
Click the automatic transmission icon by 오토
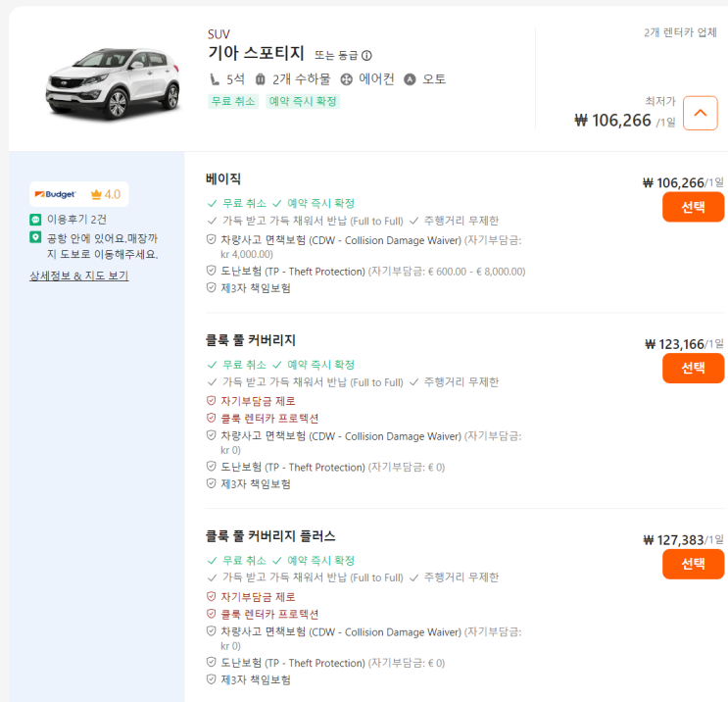click(x=410, y=79)
